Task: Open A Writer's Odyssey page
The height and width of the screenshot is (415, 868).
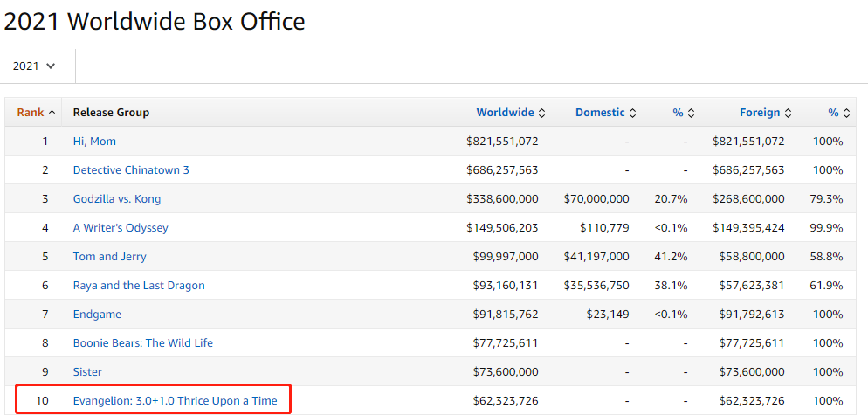Action: pyautogui.click(x=121, y=228)
